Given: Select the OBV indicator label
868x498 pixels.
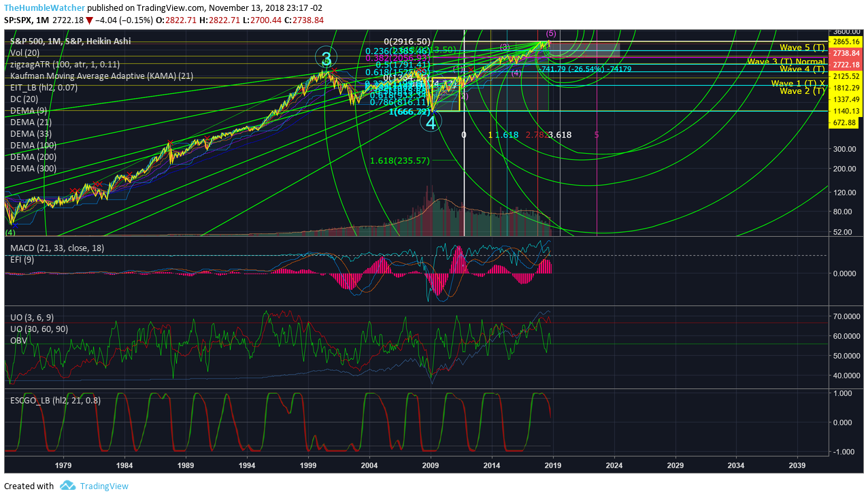Looking at the screenshot, I should pos(18,340).
